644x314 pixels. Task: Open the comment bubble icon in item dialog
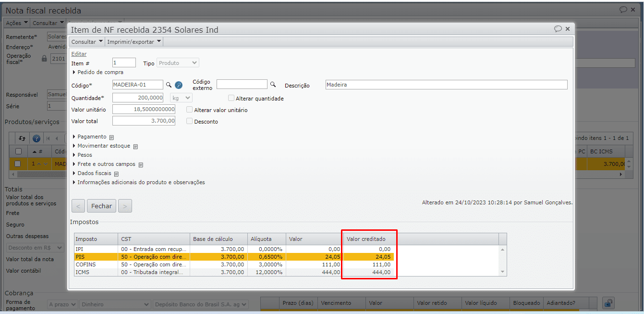(558, 29)
